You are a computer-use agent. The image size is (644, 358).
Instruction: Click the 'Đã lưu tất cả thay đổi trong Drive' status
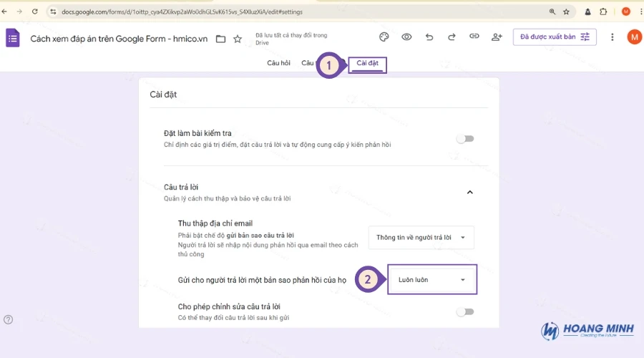point(291,39)
